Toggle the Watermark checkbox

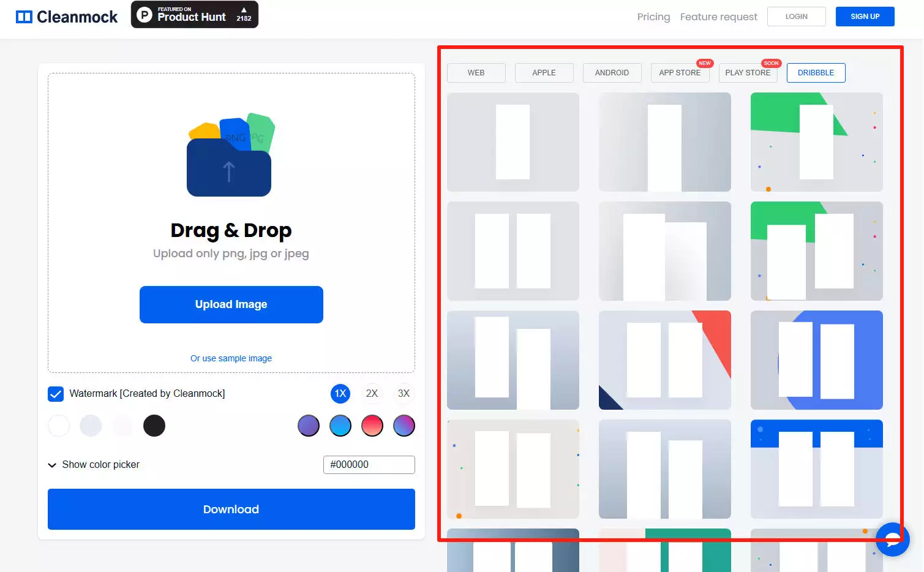(56, 394)
